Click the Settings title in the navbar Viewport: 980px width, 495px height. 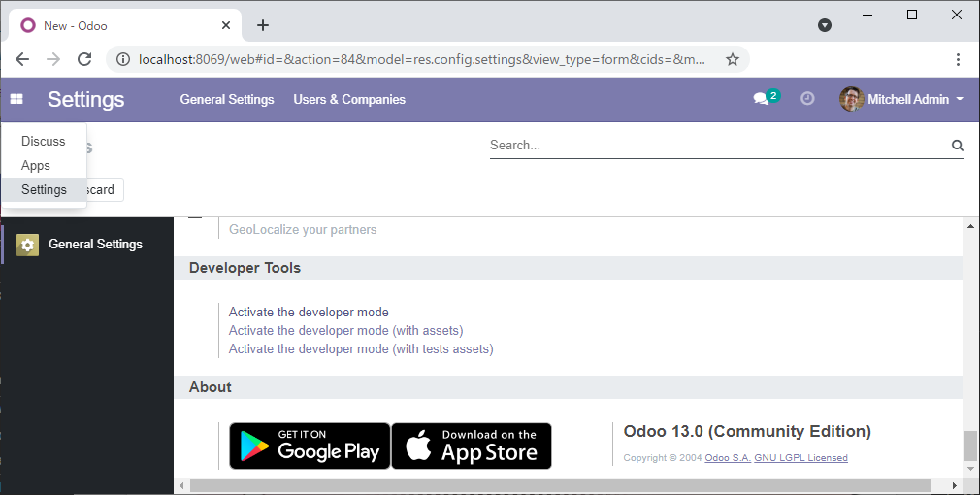click(x=85, y=99)
